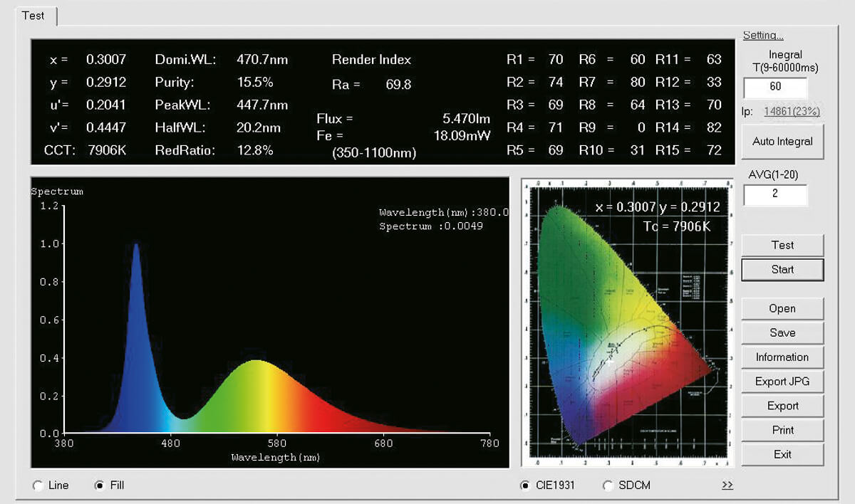Expand with the >> chevron link
The height and width of the screenshot is (504, 855).
tap(727, 485)
